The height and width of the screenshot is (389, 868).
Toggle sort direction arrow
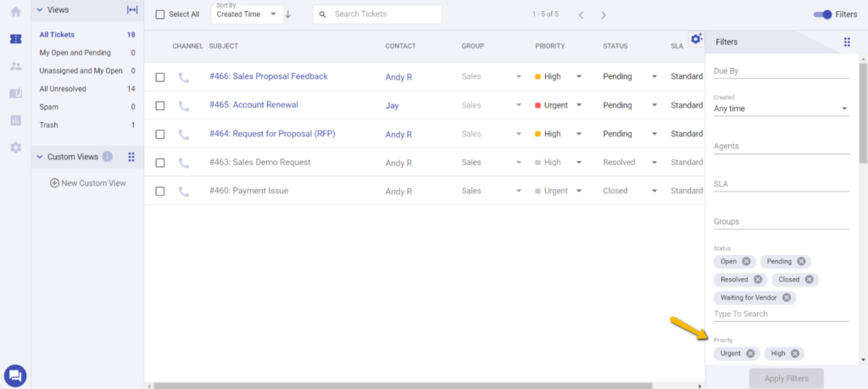pos(288,14)
